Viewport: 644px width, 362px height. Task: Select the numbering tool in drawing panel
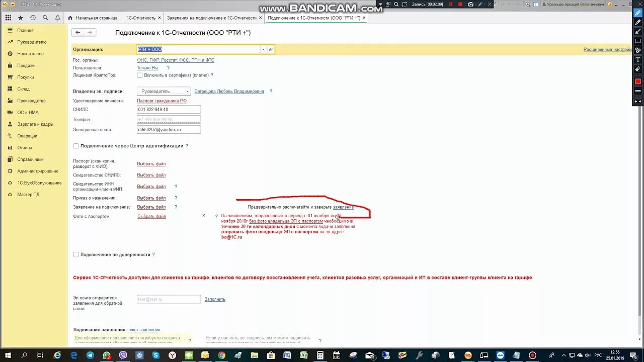tap(638, 50)
